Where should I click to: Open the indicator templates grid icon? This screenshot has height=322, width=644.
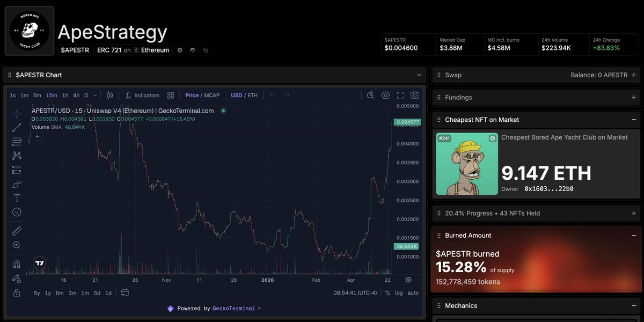coord(171,96)
